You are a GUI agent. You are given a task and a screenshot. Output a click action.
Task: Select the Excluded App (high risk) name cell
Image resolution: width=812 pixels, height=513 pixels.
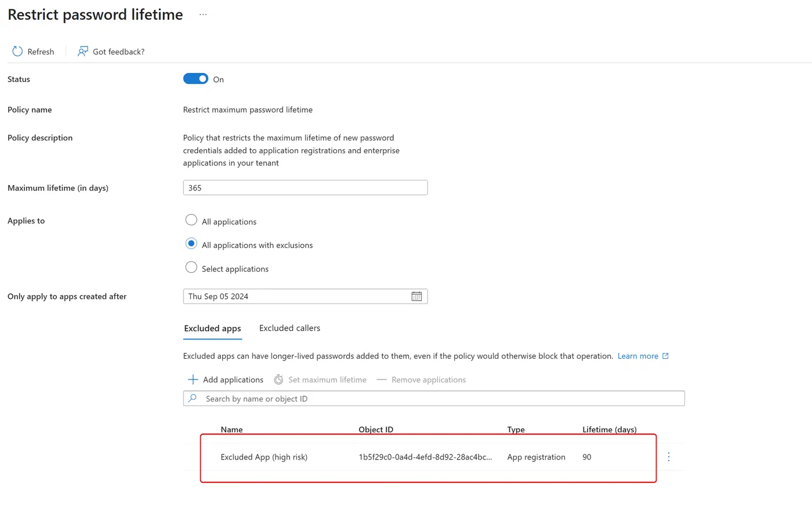coord(264,457)
